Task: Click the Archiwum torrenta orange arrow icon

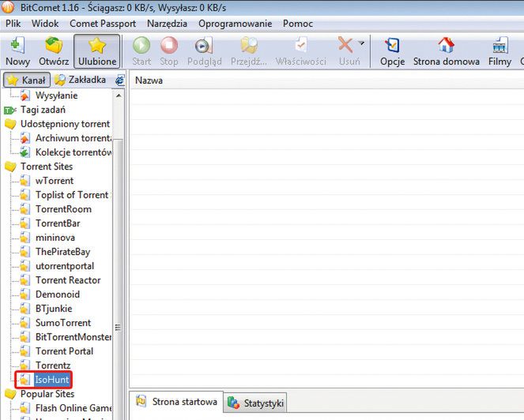Action: pos(25,139)
